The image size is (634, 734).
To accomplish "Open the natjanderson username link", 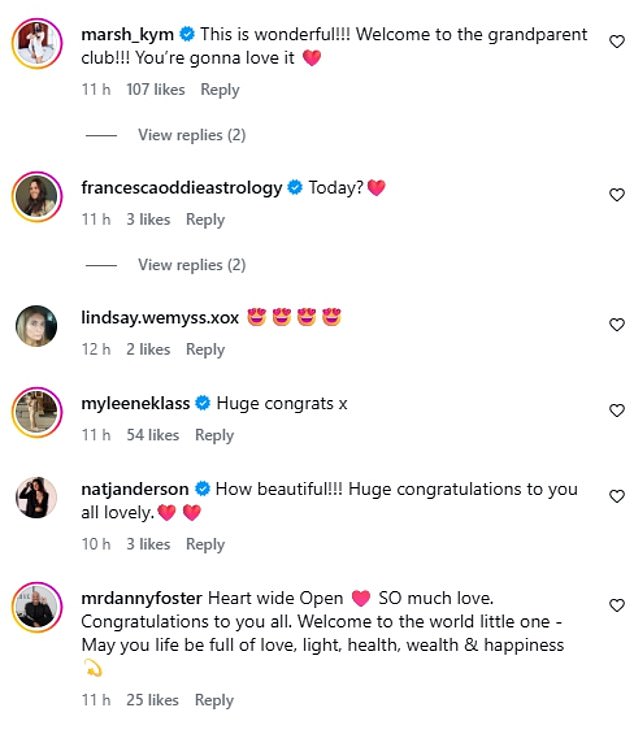I will click(134, 489).
